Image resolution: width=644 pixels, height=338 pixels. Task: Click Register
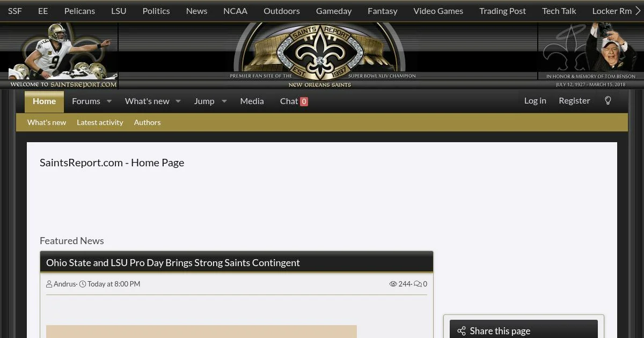click(x=574, y=100)
